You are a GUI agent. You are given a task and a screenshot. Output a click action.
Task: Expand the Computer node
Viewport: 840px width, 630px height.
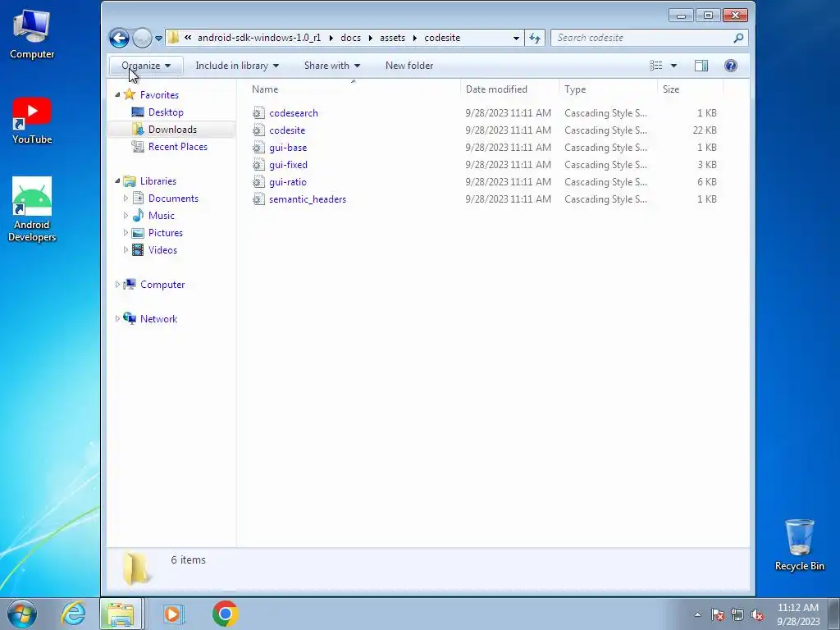pyautogui.click(x=117, y=285)
